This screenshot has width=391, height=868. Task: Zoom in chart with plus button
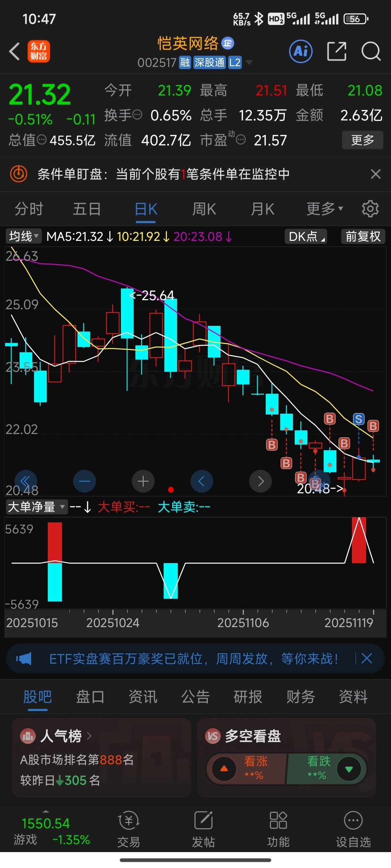coord(143,481)
